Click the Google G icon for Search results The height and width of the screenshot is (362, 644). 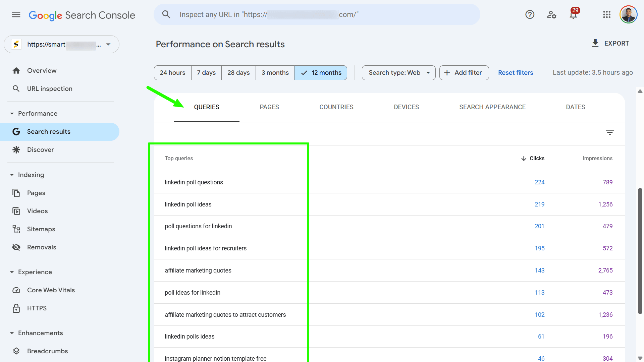coord(16,132)
